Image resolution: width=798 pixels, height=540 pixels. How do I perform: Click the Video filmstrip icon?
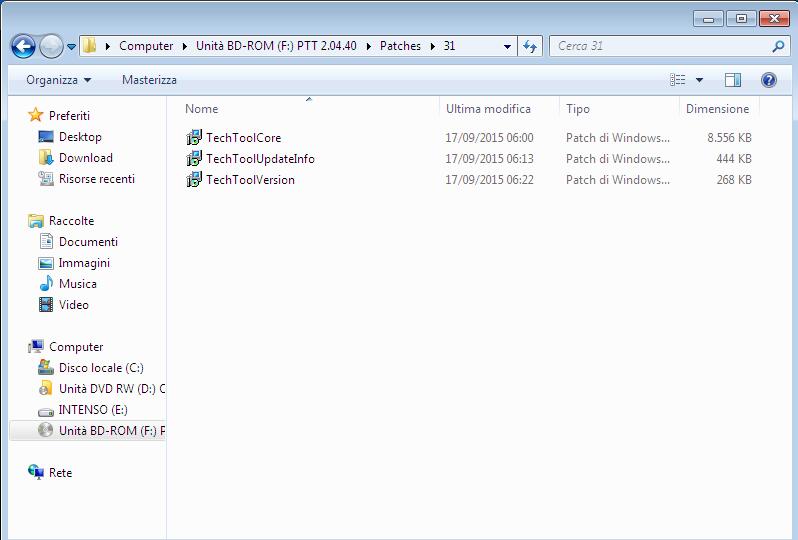pos(46,305)
